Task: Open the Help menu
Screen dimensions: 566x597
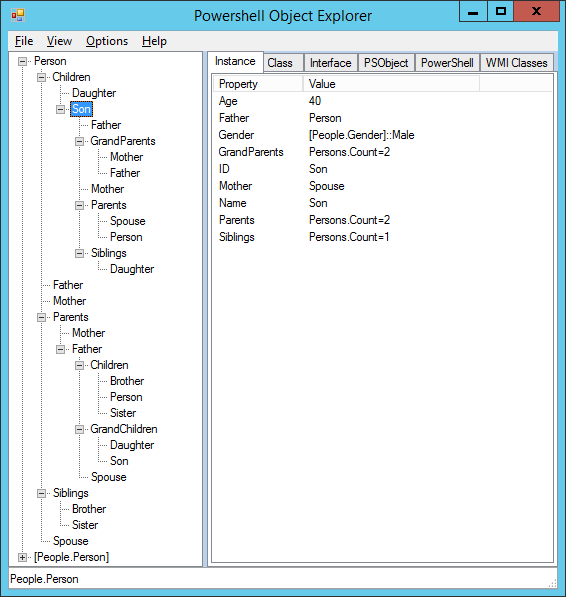Action: coord(154,41)
